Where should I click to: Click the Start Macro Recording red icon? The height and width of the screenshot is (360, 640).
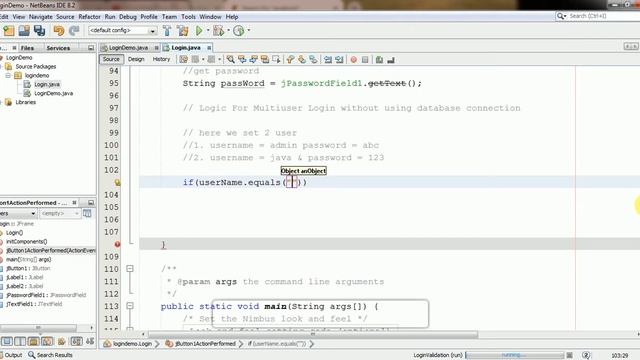[x=354, y=60]
